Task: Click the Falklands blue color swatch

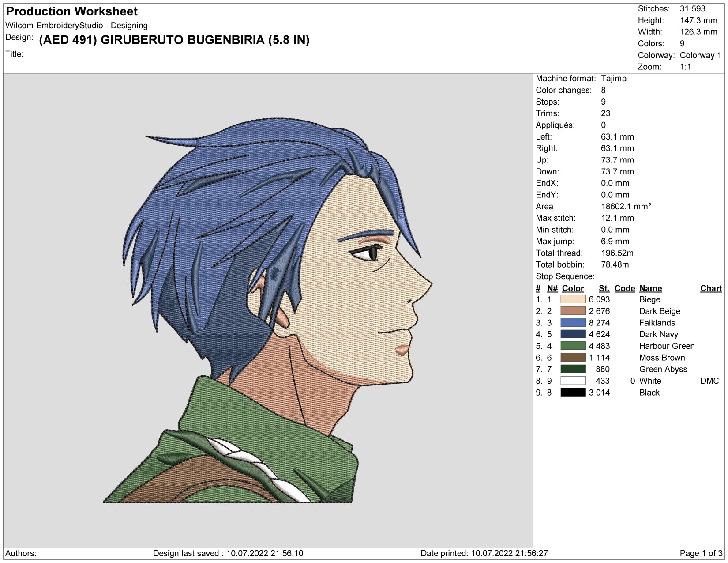Action: tap(573, 323)
